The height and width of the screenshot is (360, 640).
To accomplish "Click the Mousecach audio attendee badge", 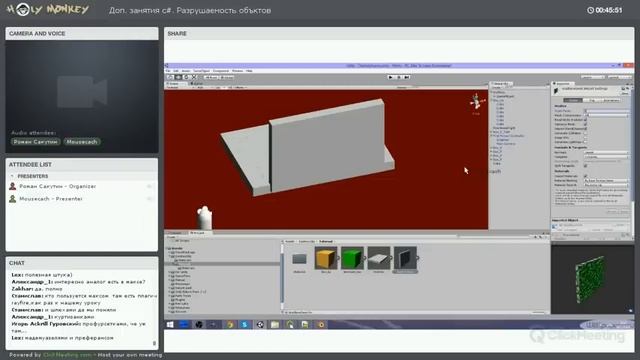I will click(82, 142).
